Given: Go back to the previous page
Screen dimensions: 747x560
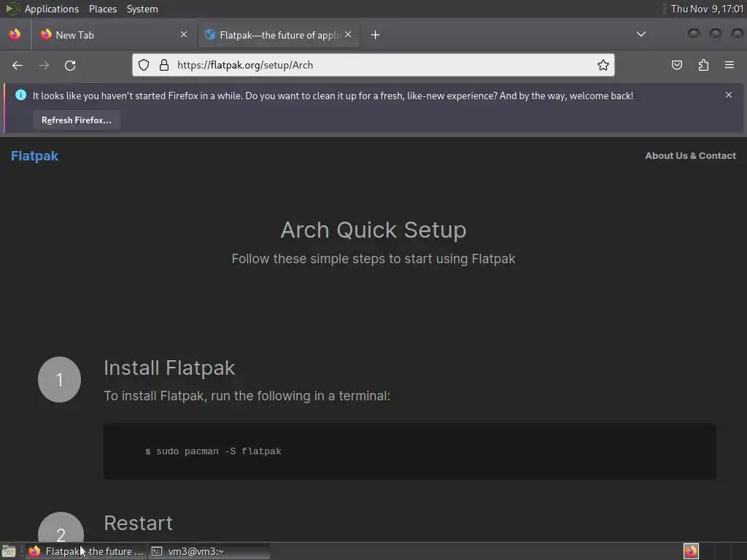Looking at the screenshot, I should click(x=18, y=65).
